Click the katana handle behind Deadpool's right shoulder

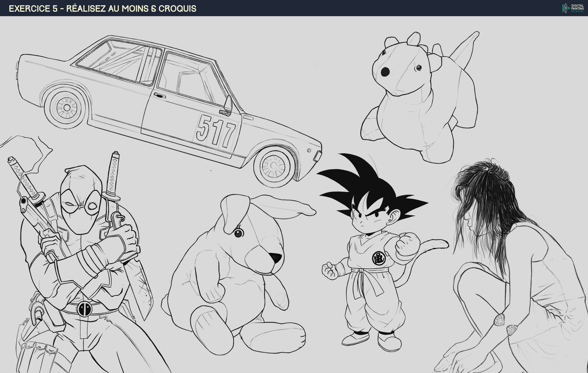[x=113, y=174]
